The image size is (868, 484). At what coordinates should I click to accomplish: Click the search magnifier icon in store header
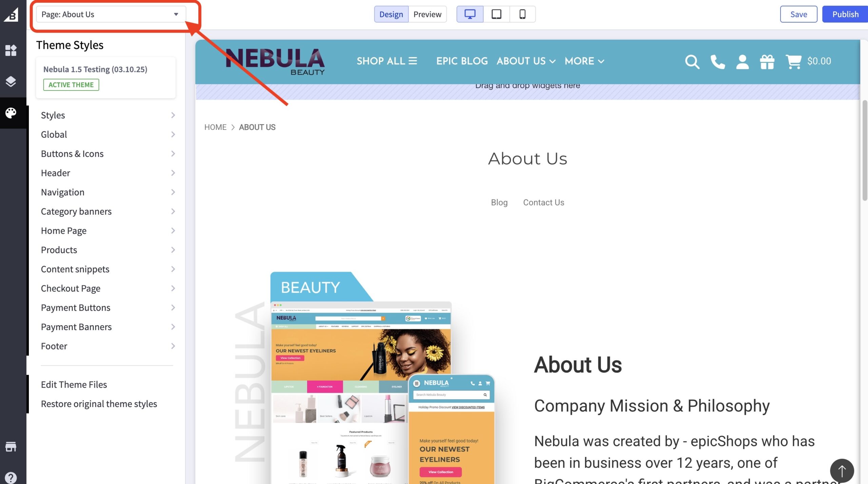click(692, 62)
